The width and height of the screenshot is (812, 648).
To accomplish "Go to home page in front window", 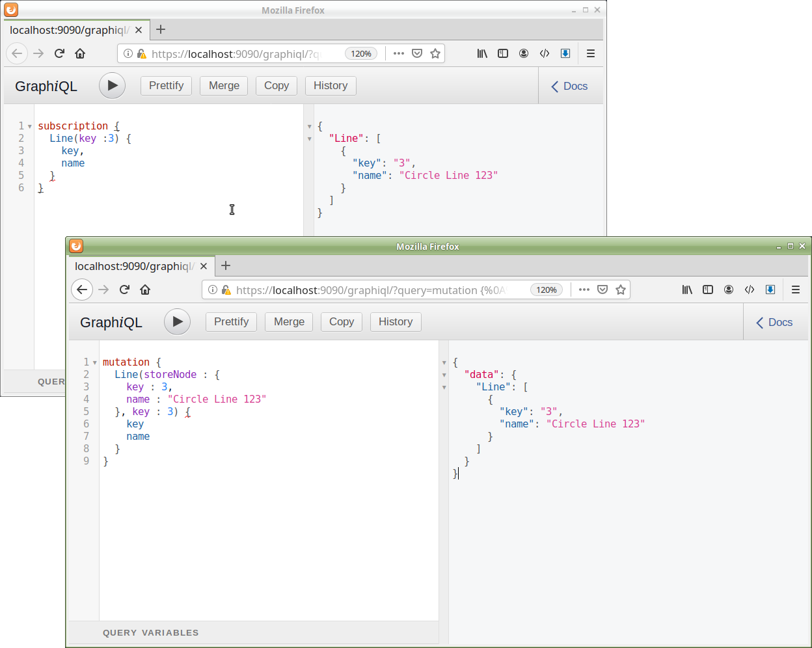I will coord(145,290).
